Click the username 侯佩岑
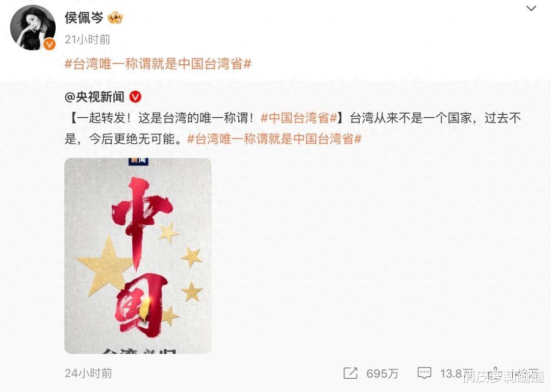This screenshot has height=392, width=551. (x=84, y=17)
